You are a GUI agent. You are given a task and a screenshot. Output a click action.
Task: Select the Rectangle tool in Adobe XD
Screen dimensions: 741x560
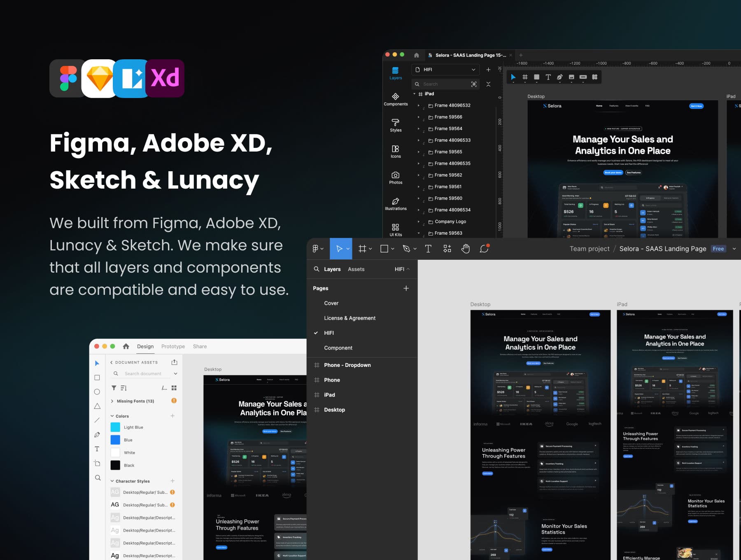coord(97,378)
